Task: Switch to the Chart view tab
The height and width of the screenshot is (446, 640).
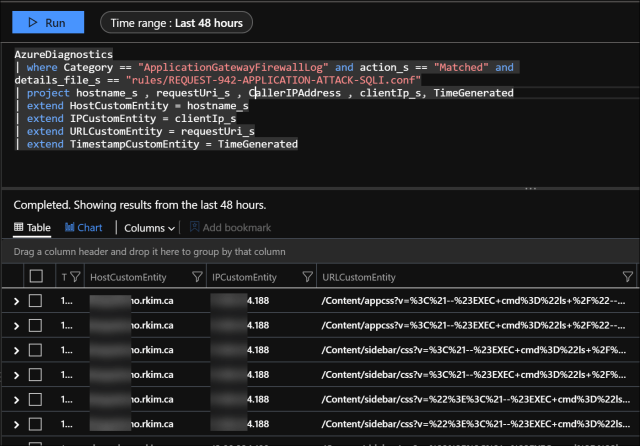Action: (x=83, y=228)
